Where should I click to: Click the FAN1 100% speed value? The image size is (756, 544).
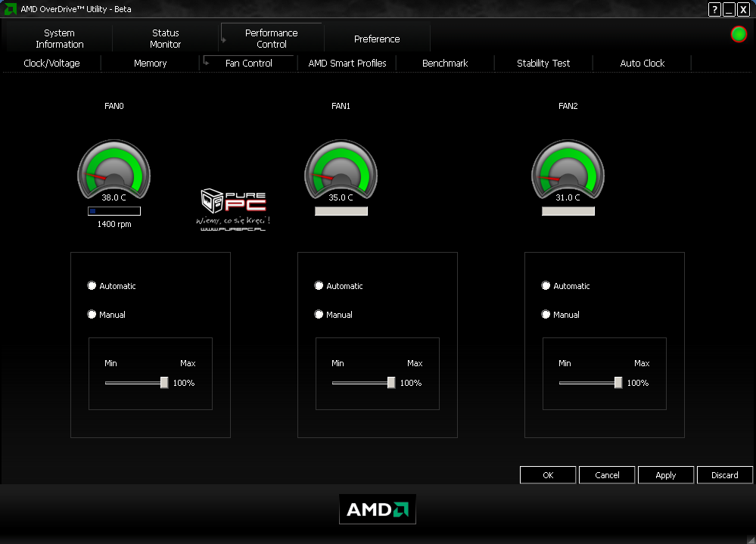[x=411, y=383]
